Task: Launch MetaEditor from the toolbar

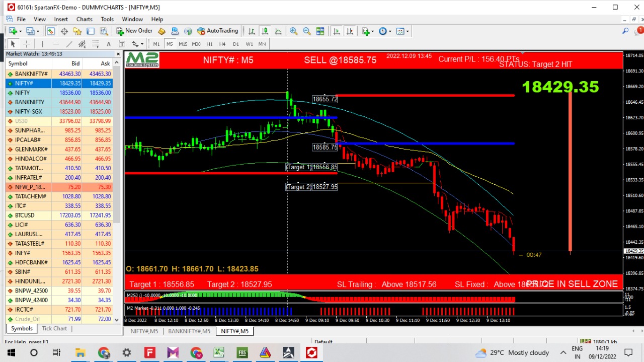Action: coord(162,31)
